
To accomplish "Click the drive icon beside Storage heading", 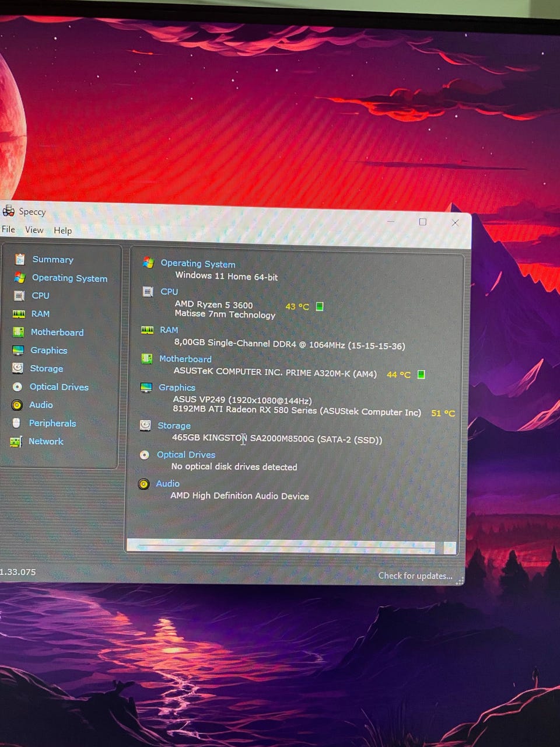I will click(x=145, y=425).
